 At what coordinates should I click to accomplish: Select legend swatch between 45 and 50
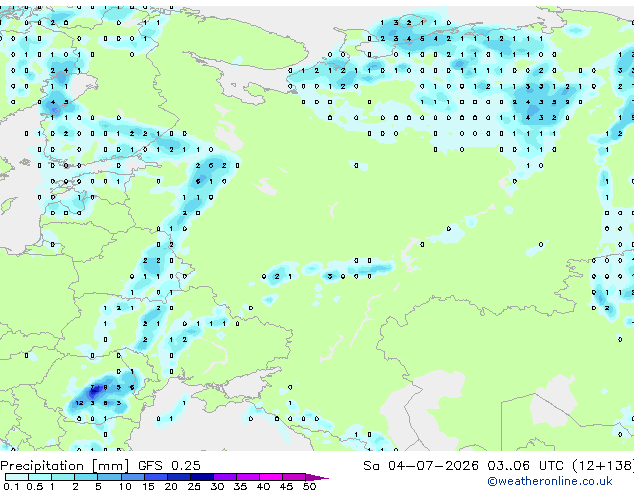pyautogui.click(x=294, y=477)
